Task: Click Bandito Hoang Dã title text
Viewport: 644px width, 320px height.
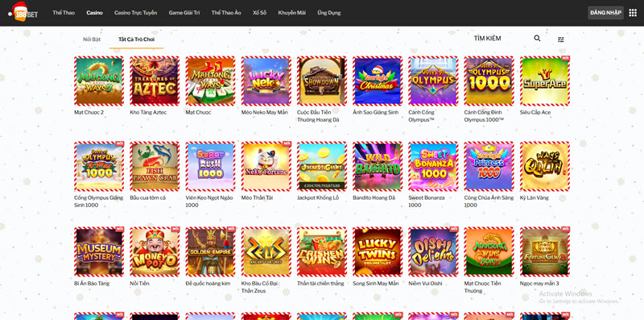Action: point(374,197)
